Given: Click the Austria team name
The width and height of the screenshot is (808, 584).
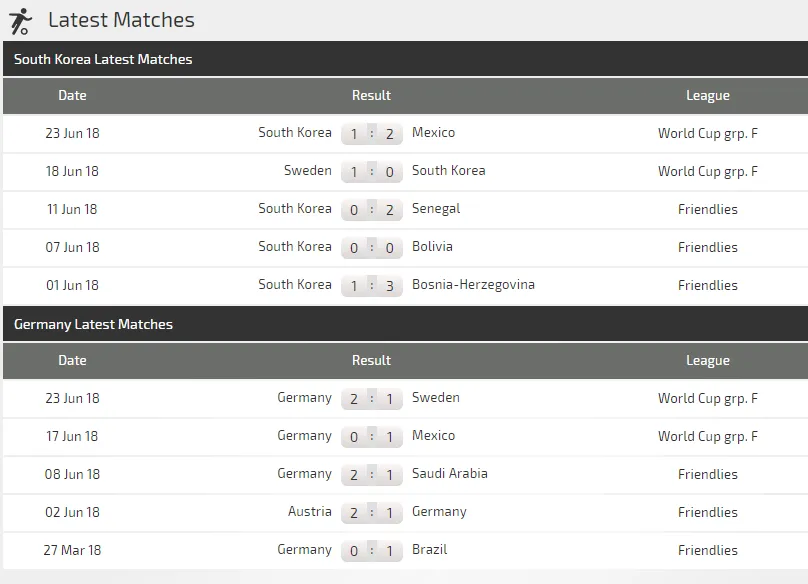Looking at the screenshot, I should point(310,512).
